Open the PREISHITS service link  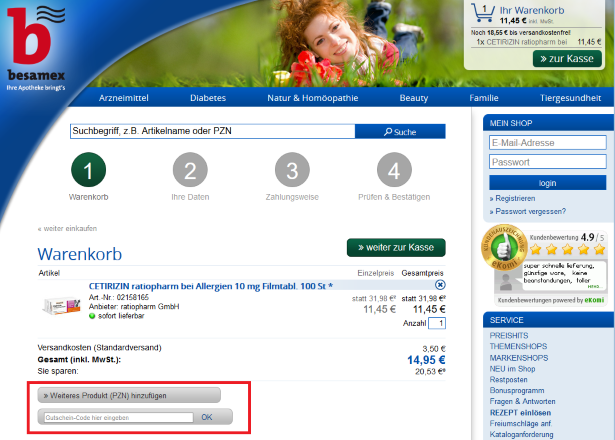point(509,335)
